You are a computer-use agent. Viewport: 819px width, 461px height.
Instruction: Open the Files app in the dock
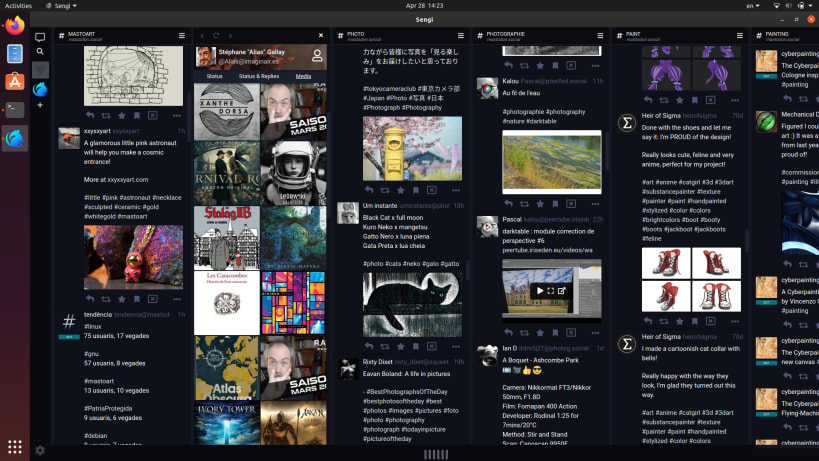(x=15, y=53)
